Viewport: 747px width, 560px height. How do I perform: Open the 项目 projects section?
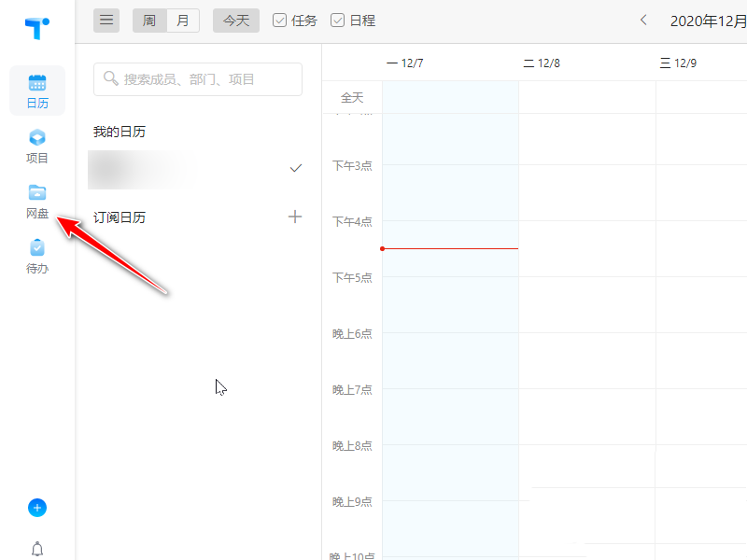click(36, 146)
